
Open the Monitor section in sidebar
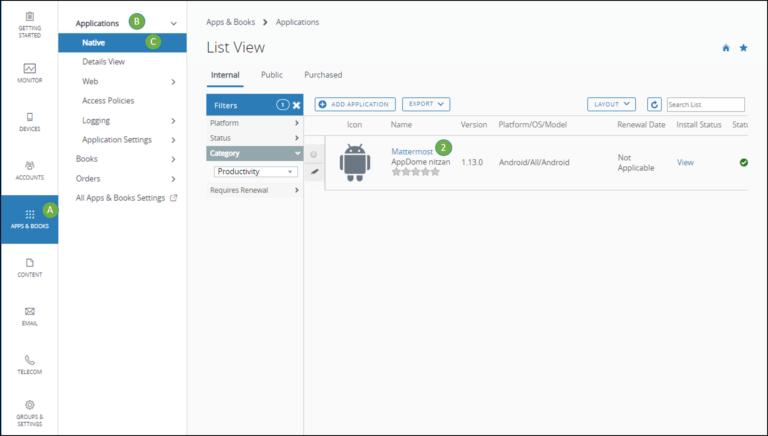tap(29, 74)
